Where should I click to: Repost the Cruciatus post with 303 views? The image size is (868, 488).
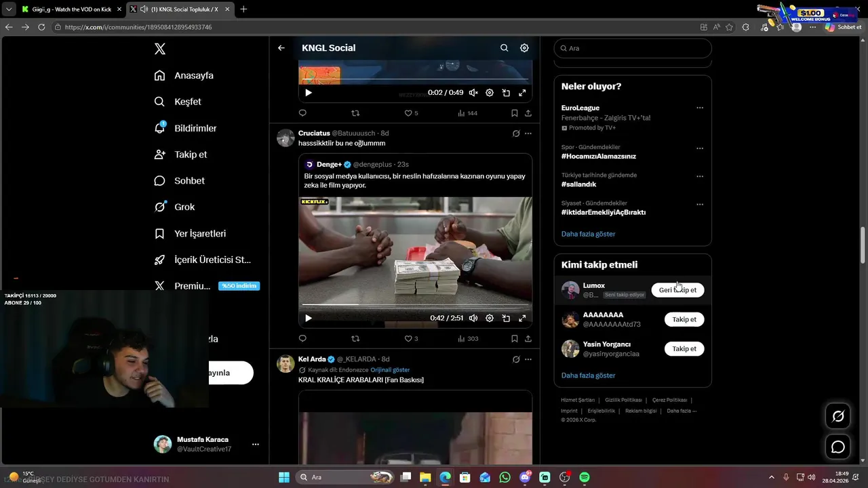click(355, 338)
